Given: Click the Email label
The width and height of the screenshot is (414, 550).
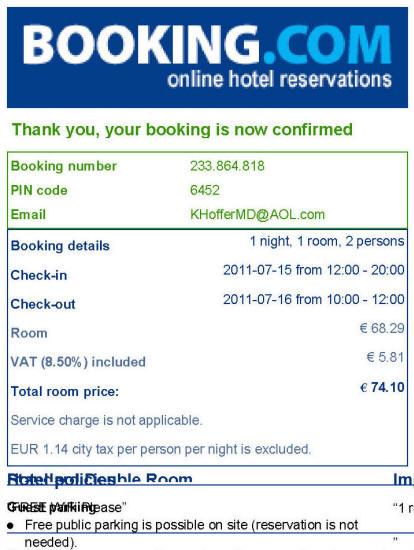Looking at the screenshot, I should pyautogui.click(x=28, y=214).
